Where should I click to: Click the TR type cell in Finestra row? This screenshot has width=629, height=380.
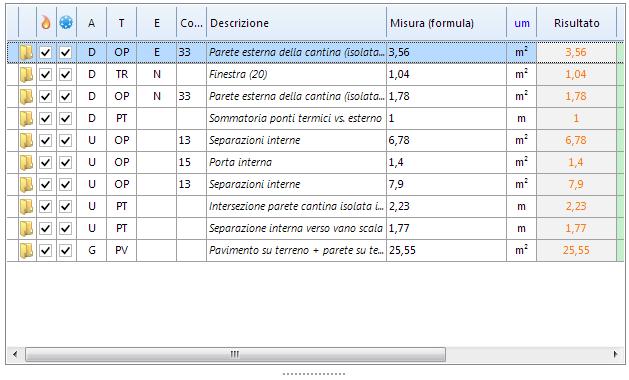coord(122,74)
